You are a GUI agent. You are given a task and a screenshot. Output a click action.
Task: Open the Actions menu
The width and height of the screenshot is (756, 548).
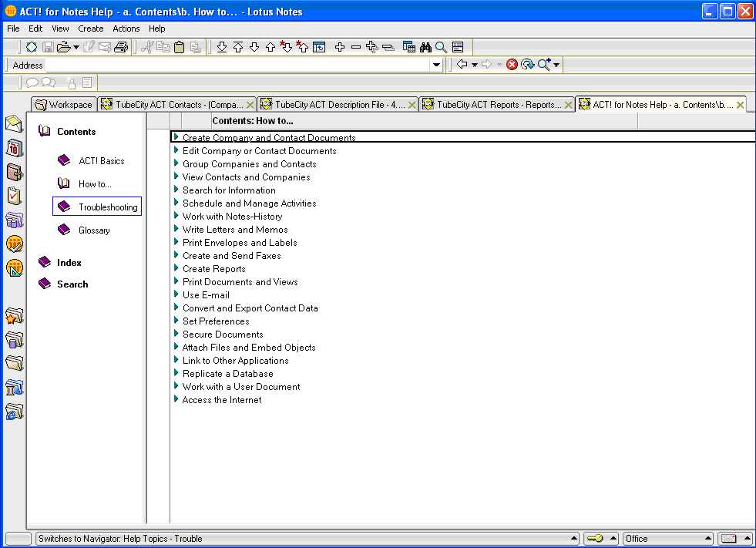[126, 29]
